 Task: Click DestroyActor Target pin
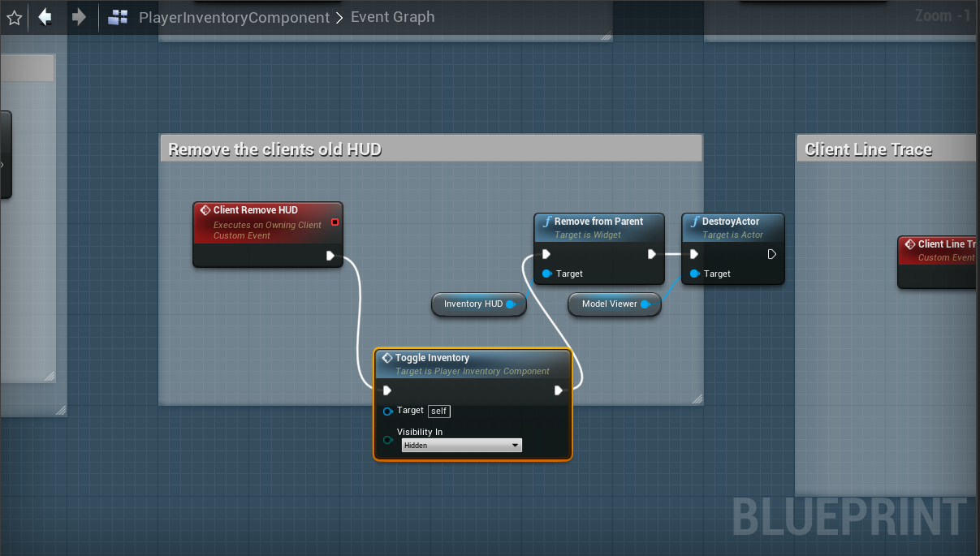[x=694, y=274]
